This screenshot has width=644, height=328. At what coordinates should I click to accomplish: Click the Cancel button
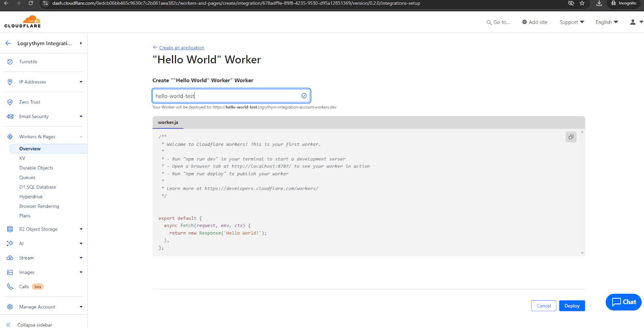point(543,306)
